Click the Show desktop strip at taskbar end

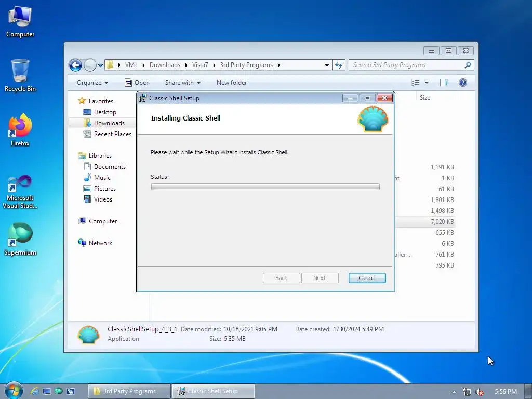528,391
